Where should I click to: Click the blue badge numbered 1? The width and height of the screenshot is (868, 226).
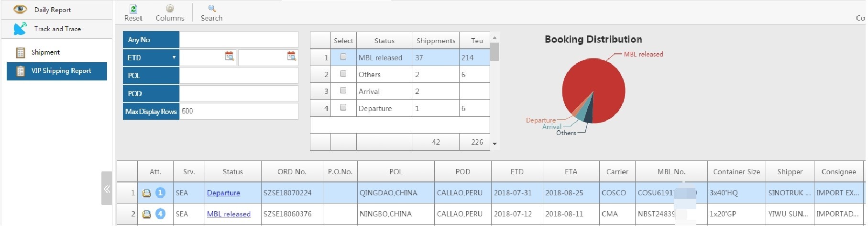coord(161,192)
